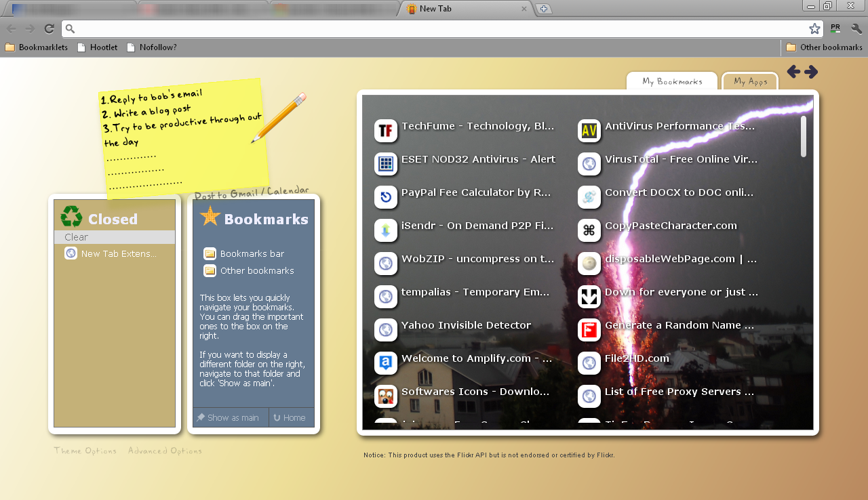
Task: Click the List of Free Proxy Servers icon
Action: coord(589,396)
